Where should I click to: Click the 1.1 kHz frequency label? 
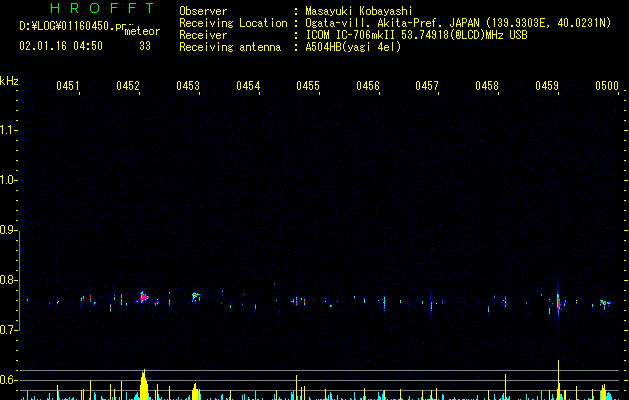click(7, 130)
